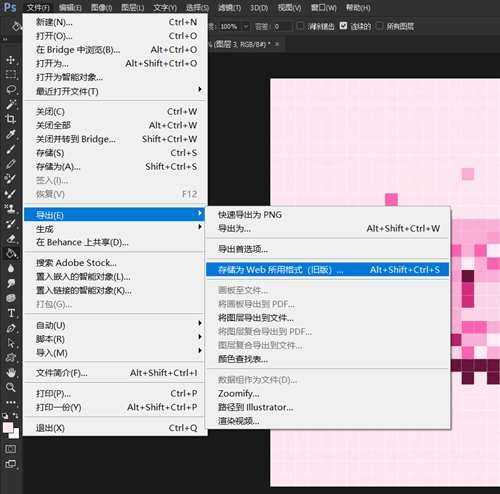Select the Magic Wand tool
The image size is (500, 494).
point(11,104)
